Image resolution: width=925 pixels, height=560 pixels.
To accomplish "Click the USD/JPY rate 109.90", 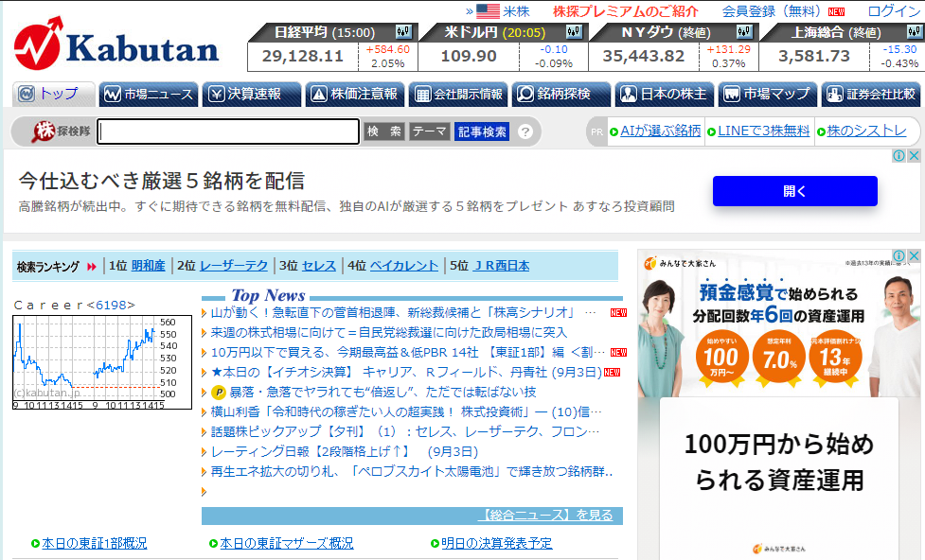I will point(469,57).
